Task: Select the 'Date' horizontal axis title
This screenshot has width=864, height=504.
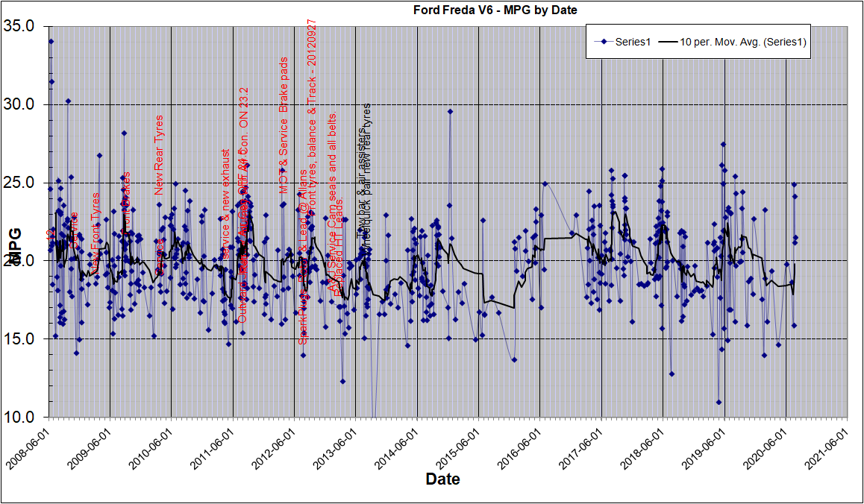Action: (443, 479)
